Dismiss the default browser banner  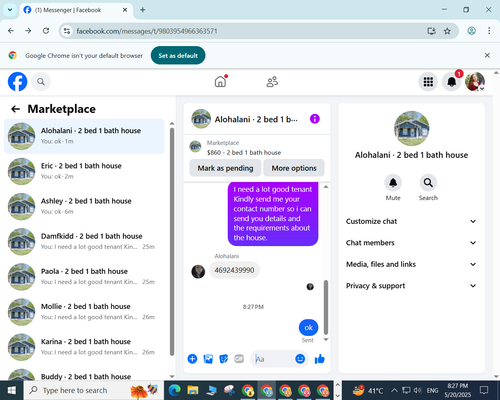[x=487, y=55]
